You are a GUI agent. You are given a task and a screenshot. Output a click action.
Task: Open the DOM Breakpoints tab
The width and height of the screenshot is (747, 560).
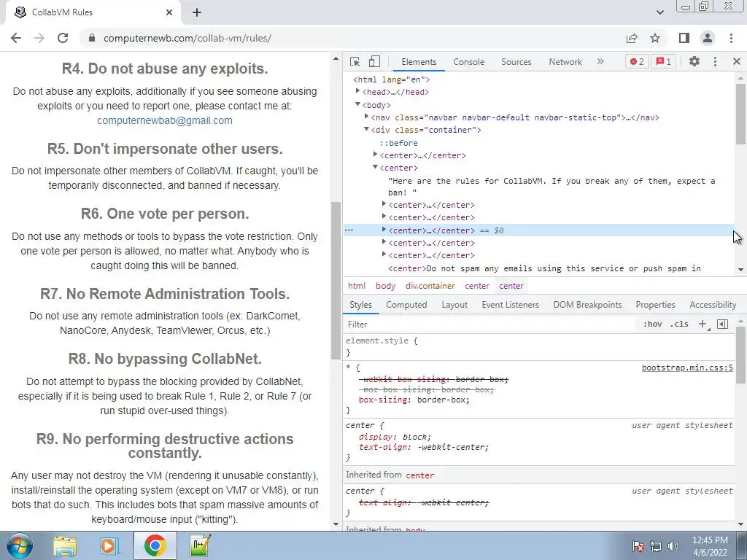coord(587,305)
